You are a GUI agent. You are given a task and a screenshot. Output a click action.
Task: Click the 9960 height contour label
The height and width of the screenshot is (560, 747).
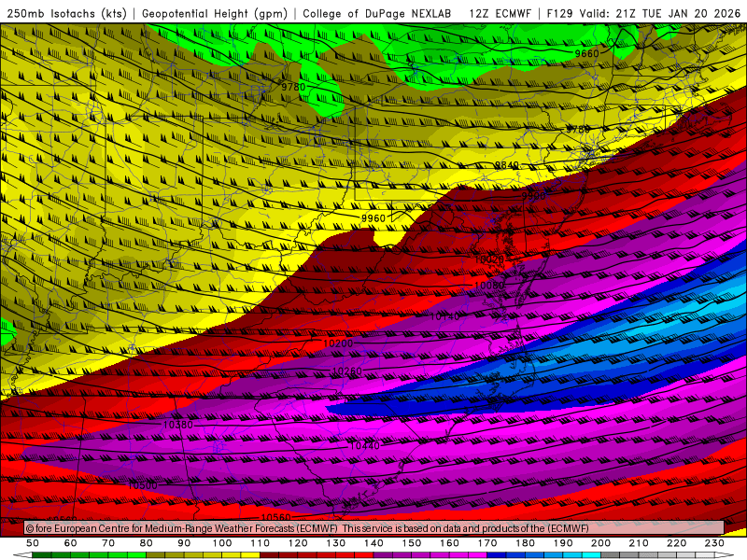tap(373, 218)
